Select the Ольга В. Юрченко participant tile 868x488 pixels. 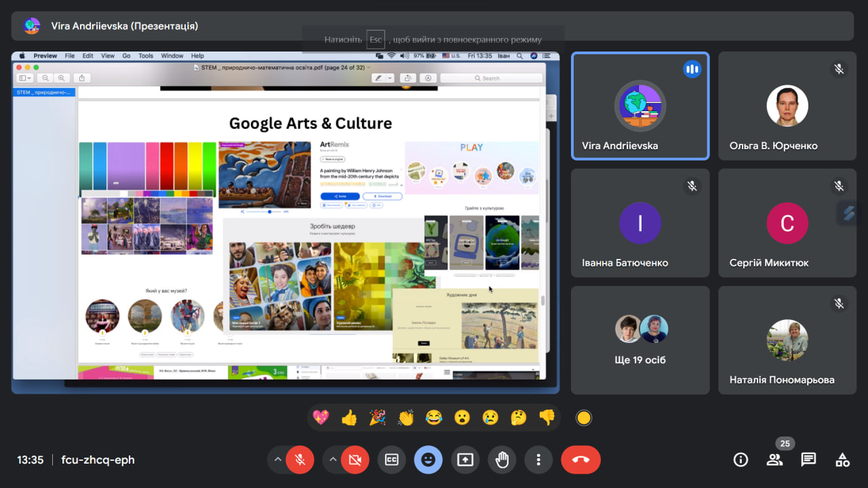[x=787, y=106]
